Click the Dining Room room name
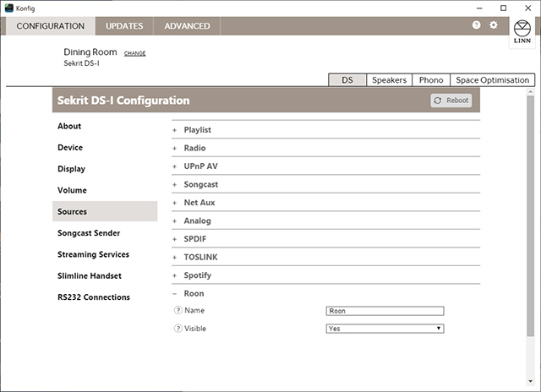541x392 pixels. point(90,52)
